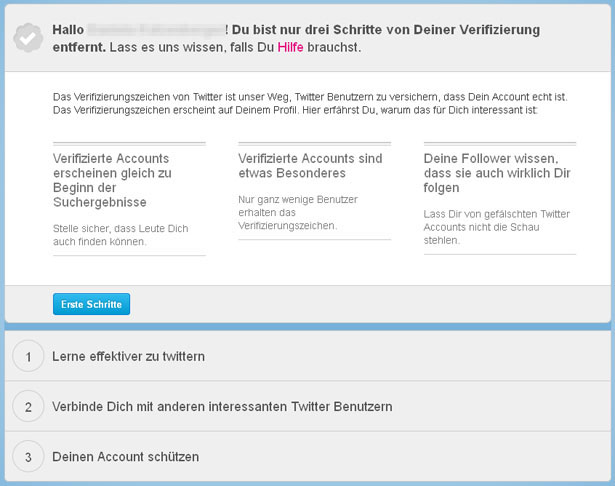The image size is (615, 486).
Task: Click the blurred username after Hallo
Action: pyautogui.click(x=156, y=30)
